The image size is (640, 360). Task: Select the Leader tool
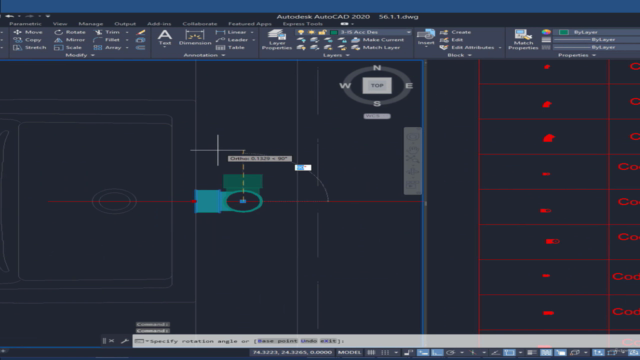click(x=232, y=40)
